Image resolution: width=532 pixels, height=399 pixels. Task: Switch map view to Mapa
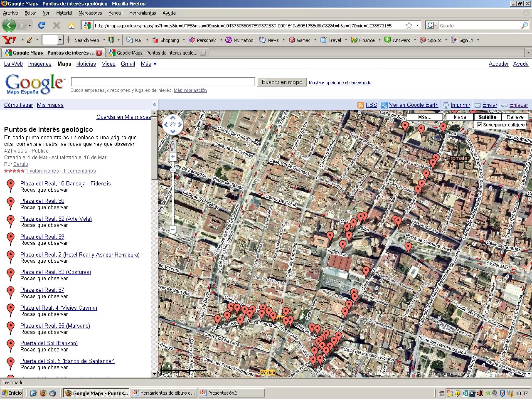(x=460, y=117)
